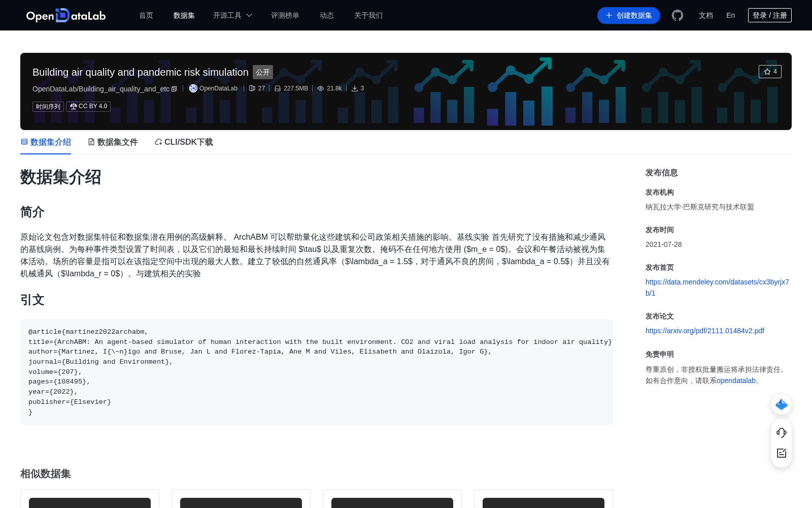Open the OpenDataLab logo home link
The width and height of the screenshot is (812, 508).
[66, 15]
